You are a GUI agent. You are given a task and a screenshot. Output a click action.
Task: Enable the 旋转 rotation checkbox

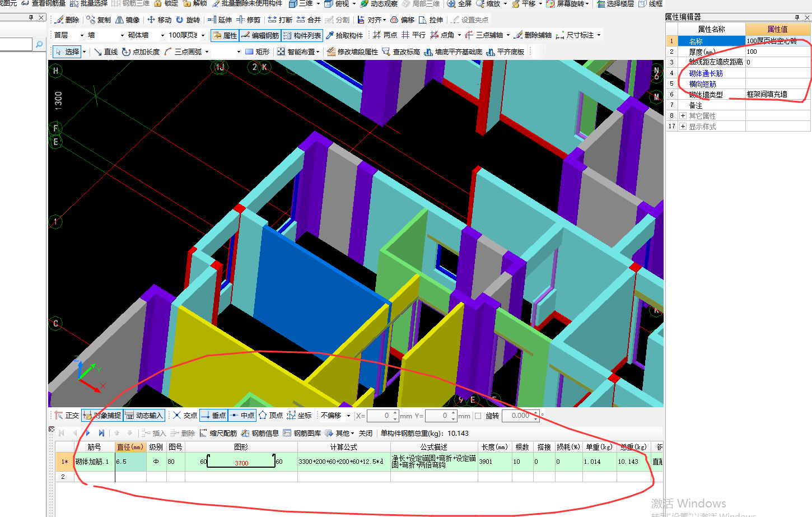pos(478,416)
